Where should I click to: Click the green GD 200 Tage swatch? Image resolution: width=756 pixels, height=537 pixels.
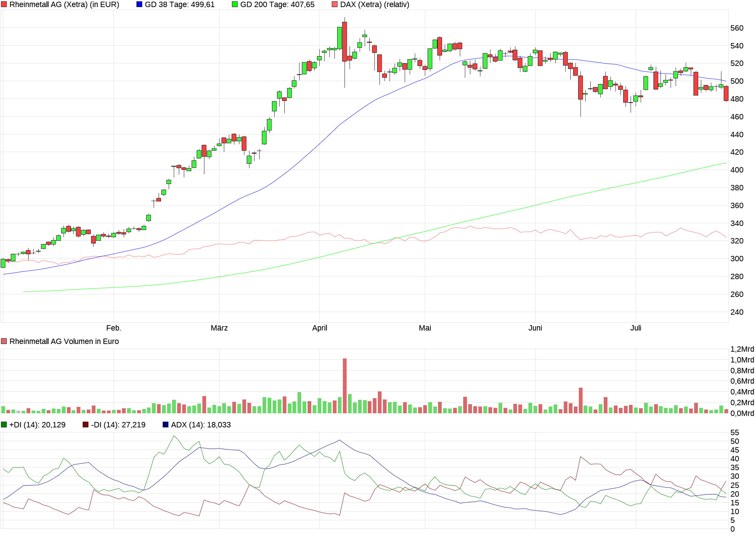[235, 5]
